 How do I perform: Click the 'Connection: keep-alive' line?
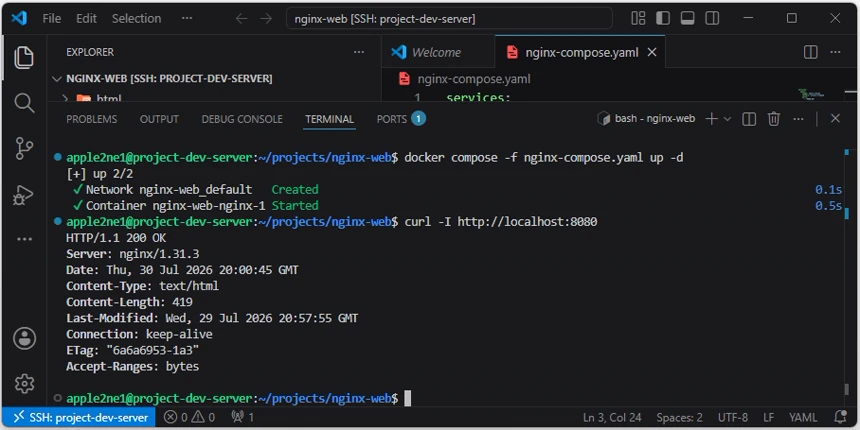139,335
